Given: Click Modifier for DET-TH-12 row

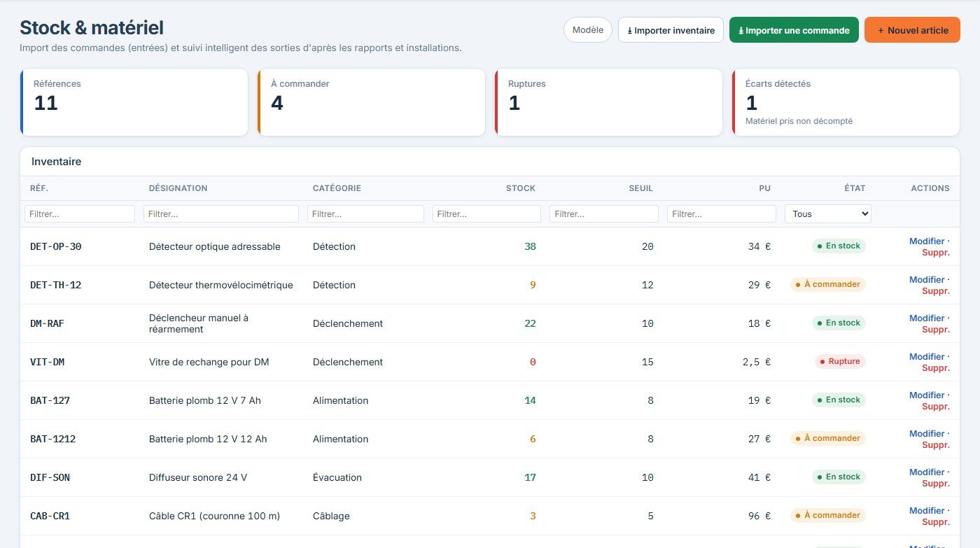Looking at the screenshot, I should point(927,280).
